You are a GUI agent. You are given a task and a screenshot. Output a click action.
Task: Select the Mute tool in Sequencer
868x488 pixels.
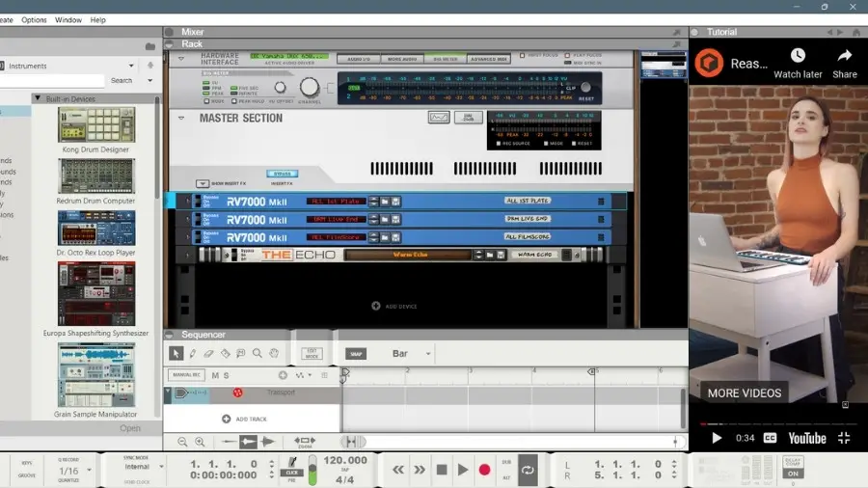(241, 353)
